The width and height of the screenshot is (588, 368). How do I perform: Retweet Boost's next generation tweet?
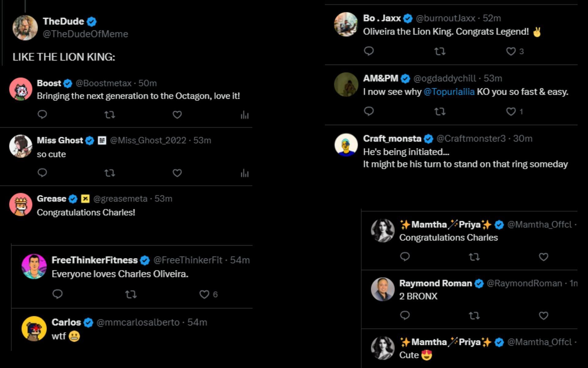tap(110, 115)
